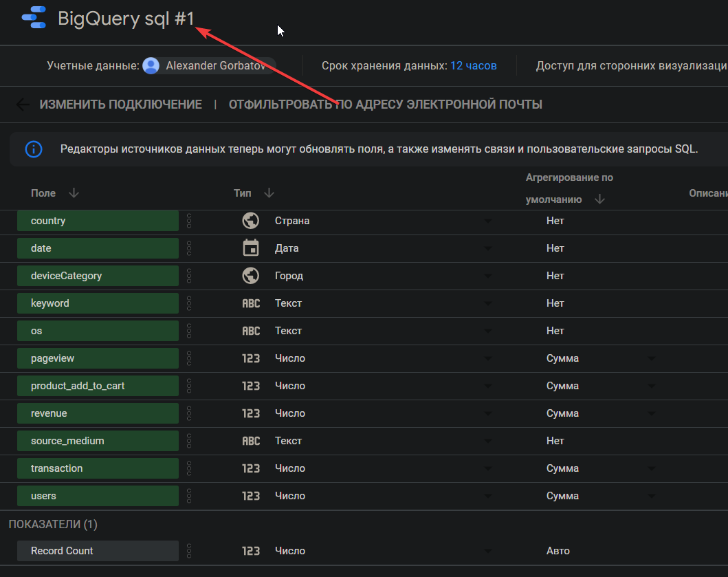This screenshot has width=728, height=577.
Task: Select the os field chip
Action: click(x=98, y=331)
